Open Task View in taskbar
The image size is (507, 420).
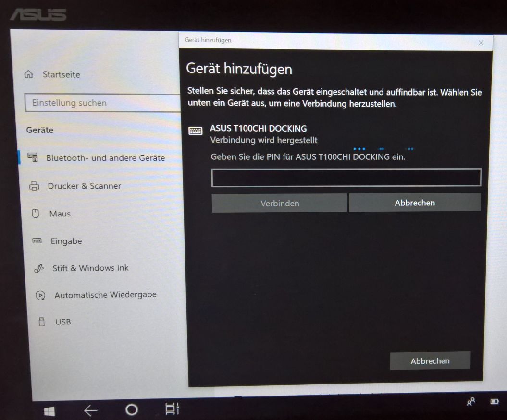coord(172,408)
